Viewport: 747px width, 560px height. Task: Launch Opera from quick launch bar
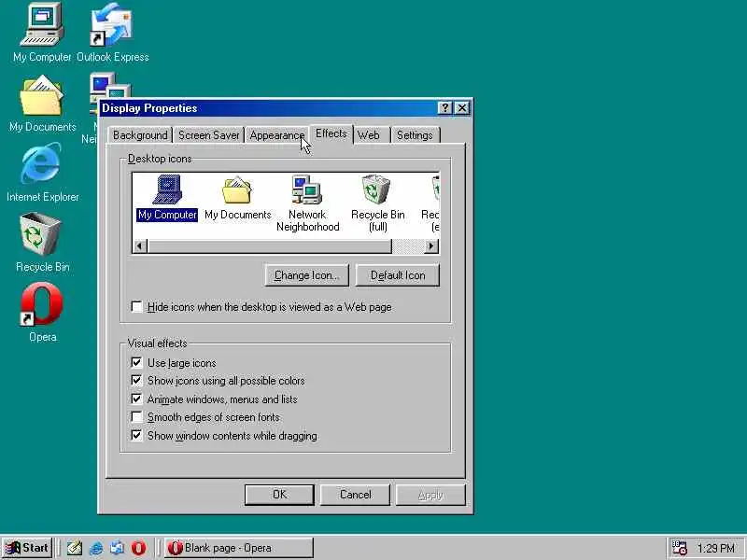138,548
